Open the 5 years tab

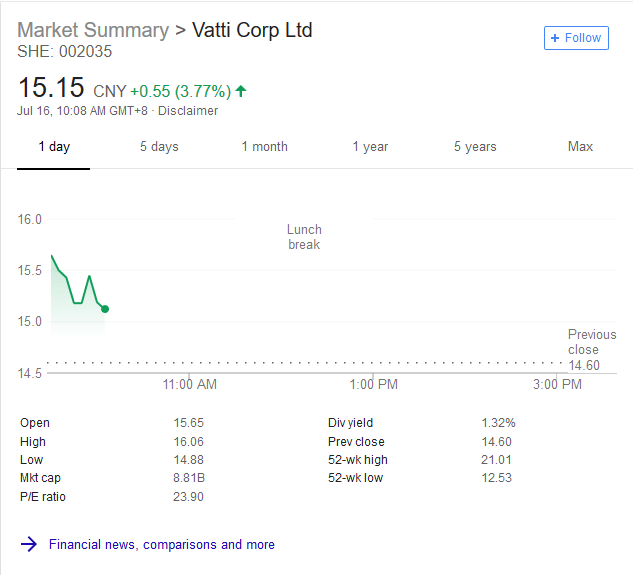[x=475, y=147]
